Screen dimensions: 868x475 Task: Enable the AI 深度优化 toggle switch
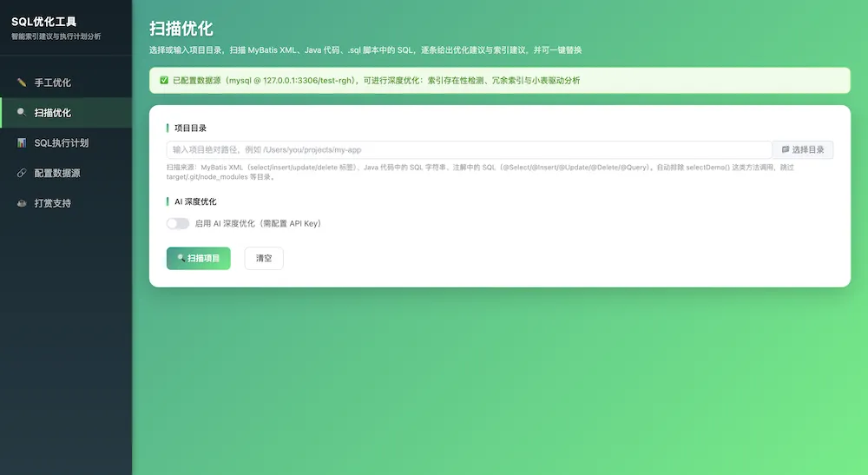click(x=178, y=223)
